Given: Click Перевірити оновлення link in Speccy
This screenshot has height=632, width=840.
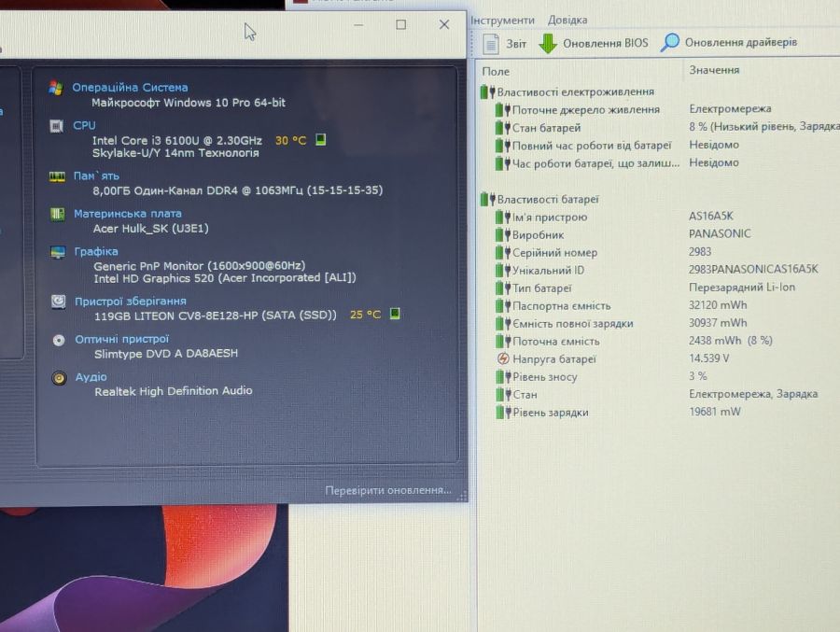Looking at the screenshot, I should click(x=388, y=490).
